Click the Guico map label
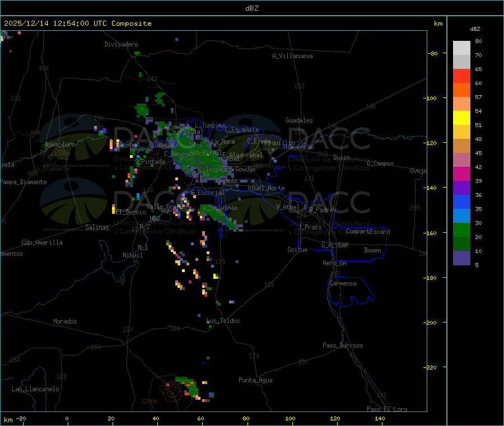The width and height of the screenshot is (504, 426). pos(342,157)
